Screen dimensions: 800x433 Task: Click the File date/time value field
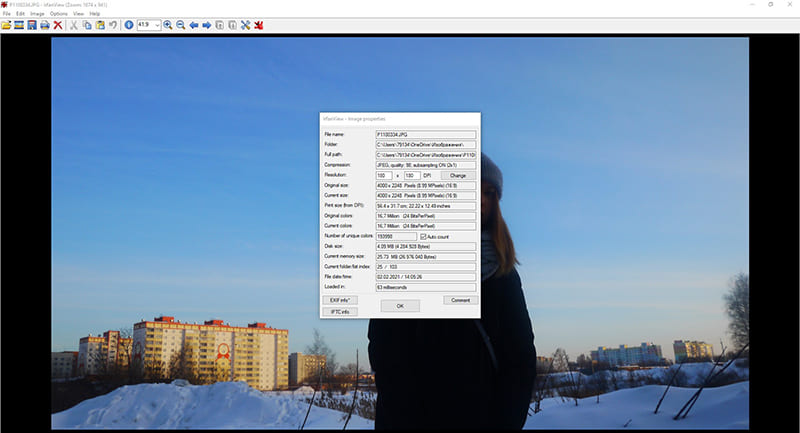tap(426, 277)
